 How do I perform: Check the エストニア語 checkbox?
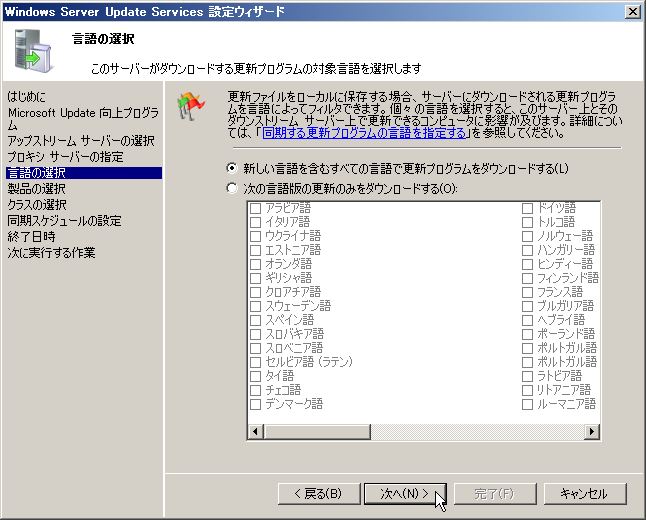[x=255, y=250]
